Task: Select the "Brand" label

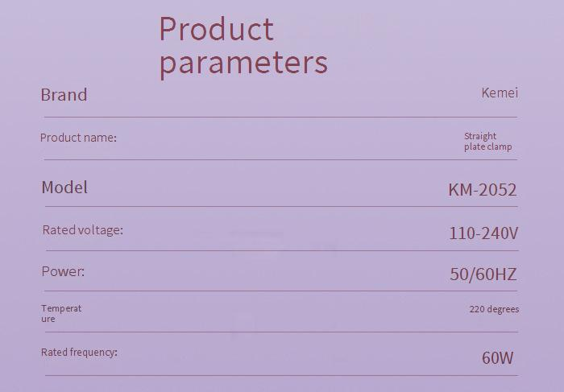Action: click(x=64, y=95)
